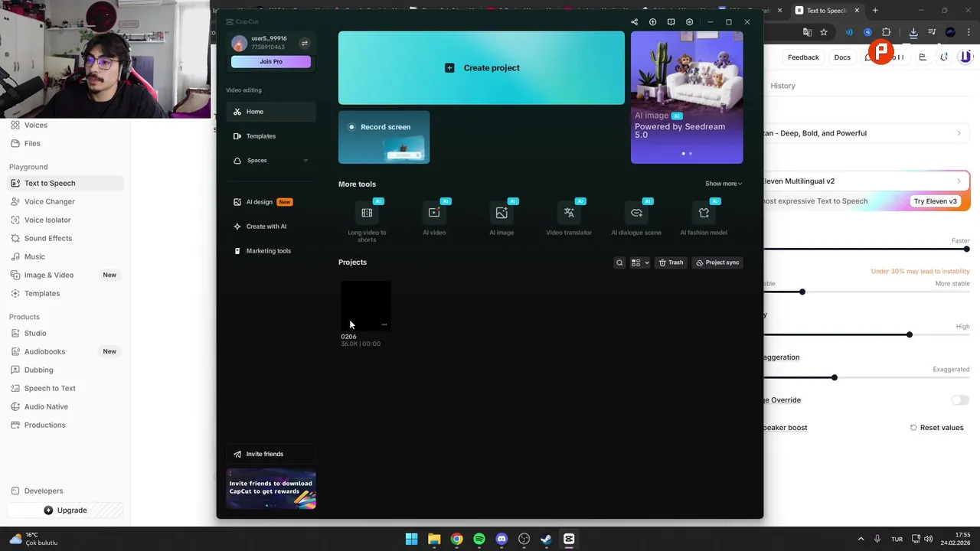Image resolution: width=980 pixels, height=551 pixels.
Task: Open a new Chrome tab with plus
Action: coord(875,11)
